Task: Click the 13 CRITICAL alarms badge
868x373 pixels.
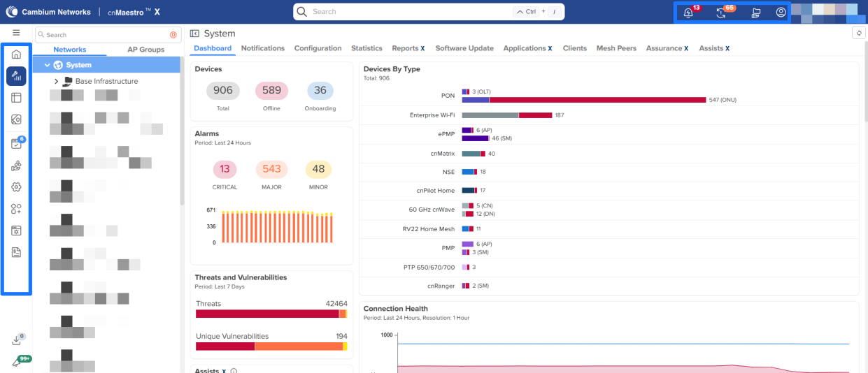Action: 225,169
